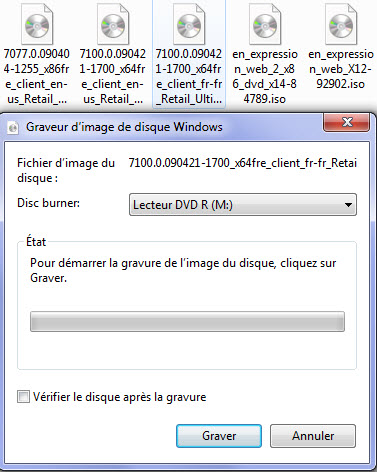Click the Graveur d'image de disque Windows title
The width and height of the screenshot is (377, 472).
(x=124, y=127)
